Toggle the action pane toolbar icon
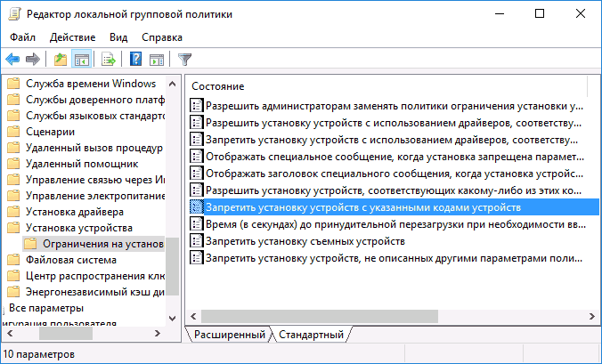 [x=157, y=60]
